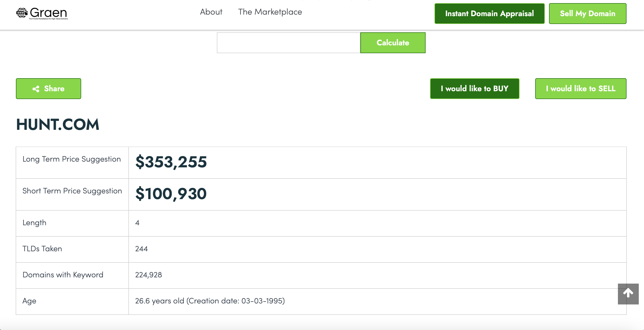
Task: Click the Graen globe logo icon
Action: pos(22,13)
